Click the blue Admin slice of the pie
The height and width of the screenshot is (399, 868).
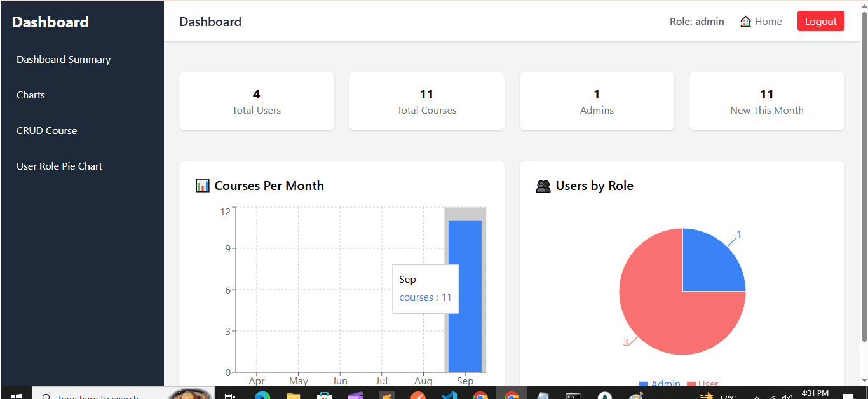(709, 264)
